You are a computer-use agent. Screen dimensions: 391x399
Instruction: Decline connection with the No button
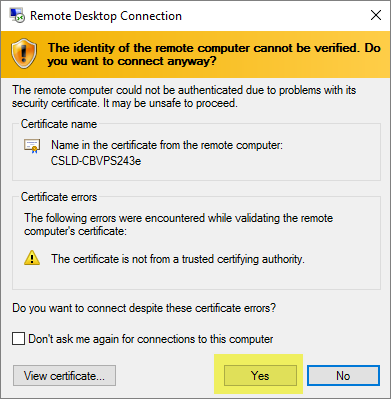[343, 376]
